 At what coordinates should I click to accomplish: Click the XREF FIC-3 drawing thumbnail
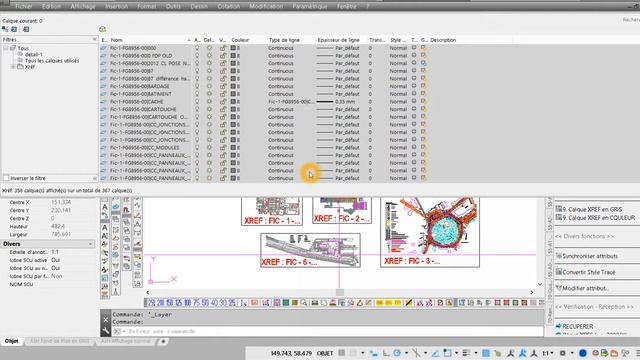tap(430, 232)
